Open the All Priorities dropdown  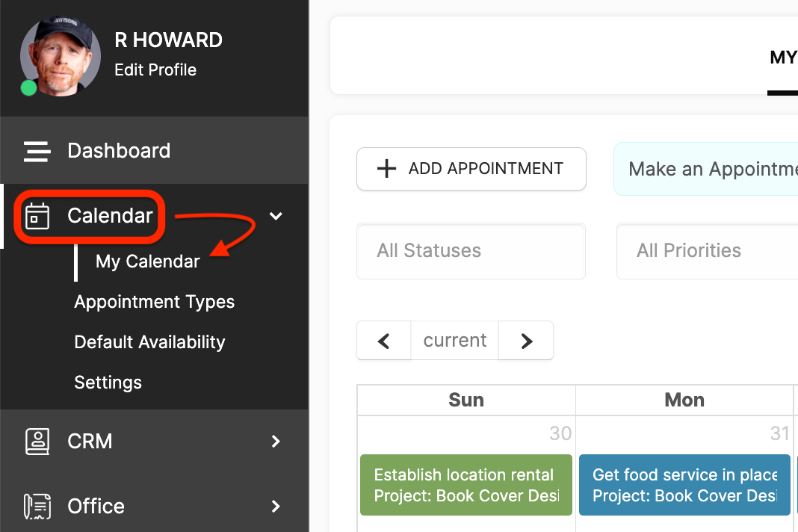[707, 251]
